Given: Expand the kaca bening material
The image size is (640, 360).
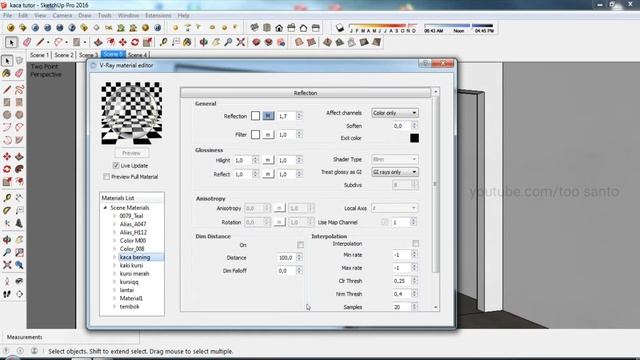Looking at the screenshot, I should [115, 257].
